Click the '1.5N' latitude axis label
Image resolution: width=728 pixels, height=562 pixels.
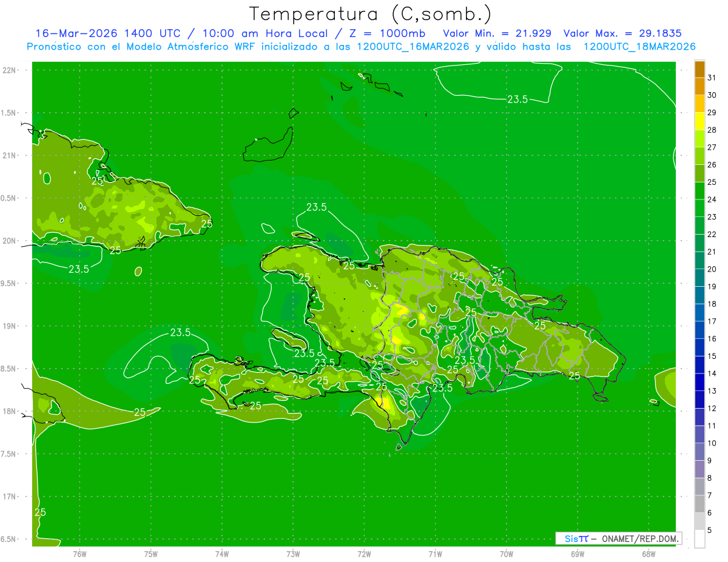click(x=9, y=113)
